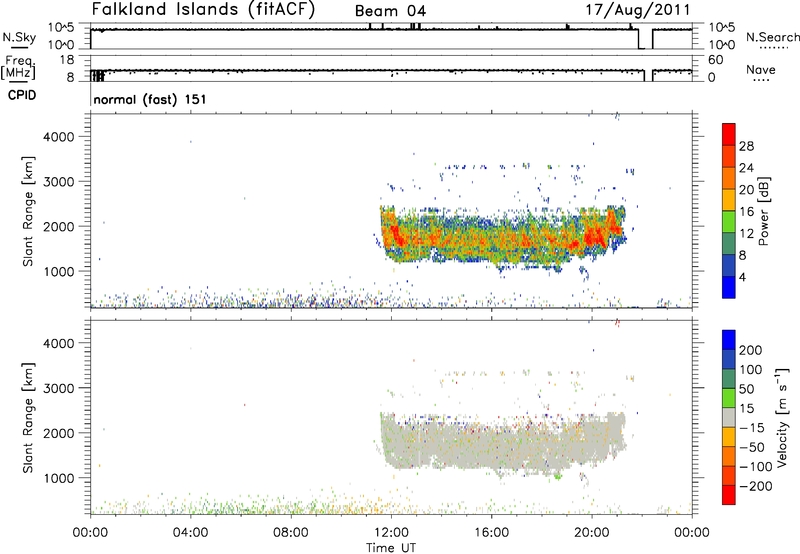Click the 16 dB label on power colorbar
This screenshot has height=554, width=800.
746,212
